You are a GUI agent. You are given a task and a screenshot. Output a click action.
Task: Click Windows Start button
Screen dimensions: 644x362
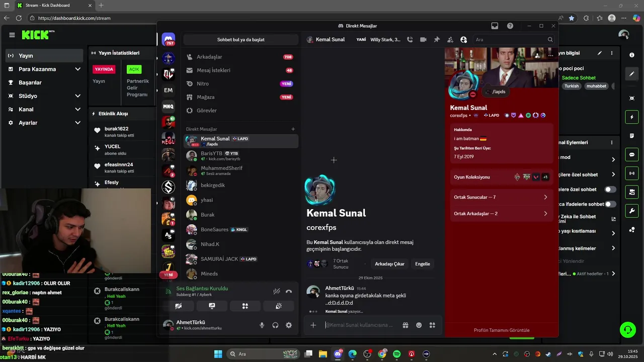[x=218, y=354]
